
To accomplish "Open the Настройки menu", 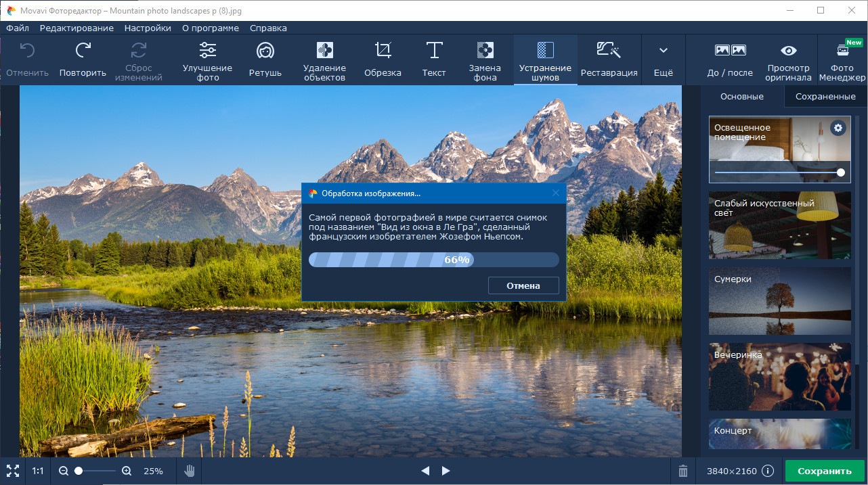I will 148,28.
